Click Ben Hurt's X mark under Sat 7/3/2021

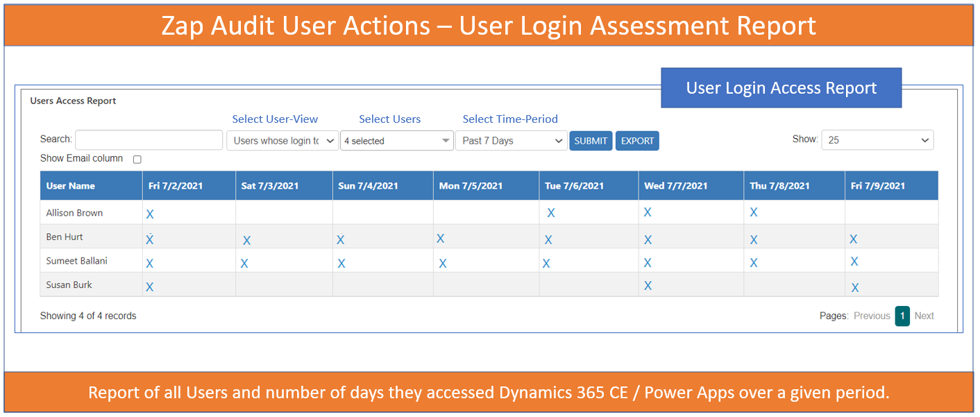pyautogui.click(x=246, y=241)
